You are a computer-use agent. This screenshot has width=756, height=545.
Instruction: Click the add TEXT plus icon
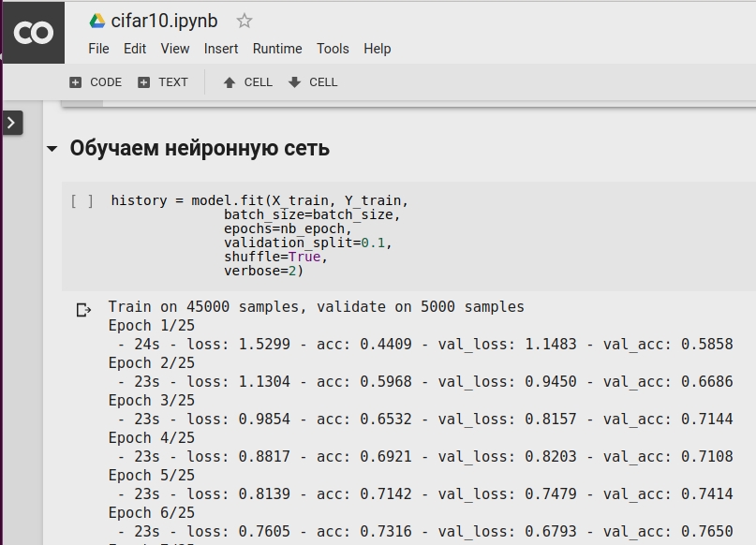[x=143, y=82]
